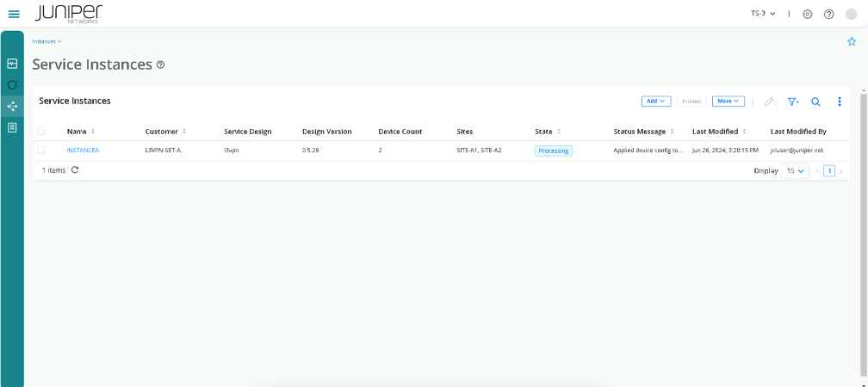868x387 pixels.
Task: Click the Applied device config status message
Action: [648, 150]
